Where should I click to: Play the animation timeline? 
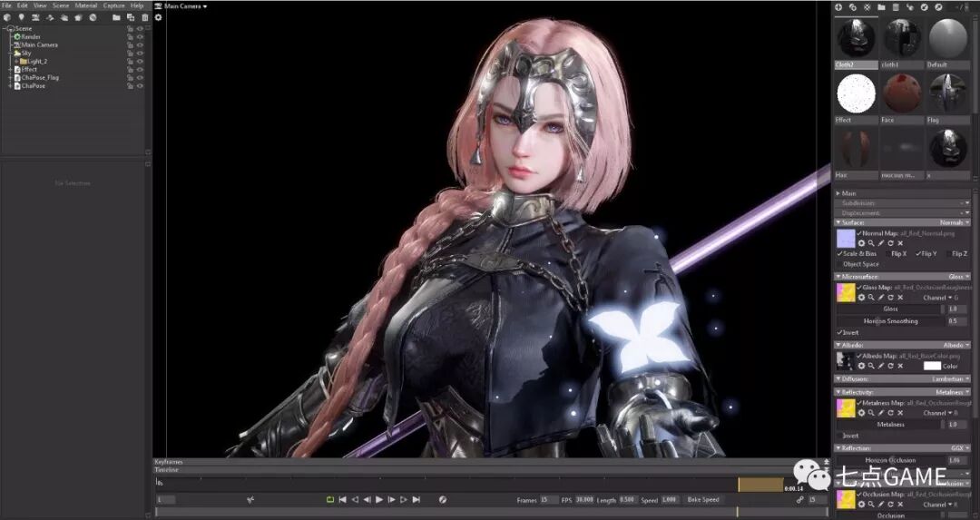pos(379,499)
